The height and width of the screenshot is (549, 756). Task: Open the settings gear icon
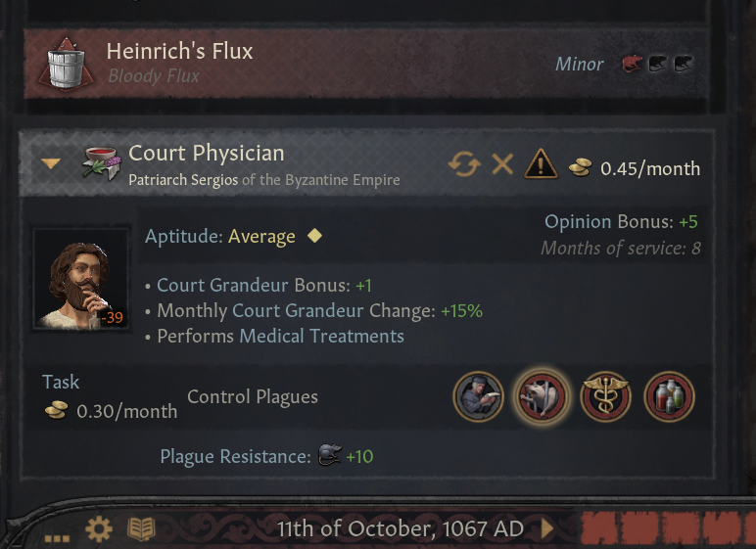tap(99, 529)
